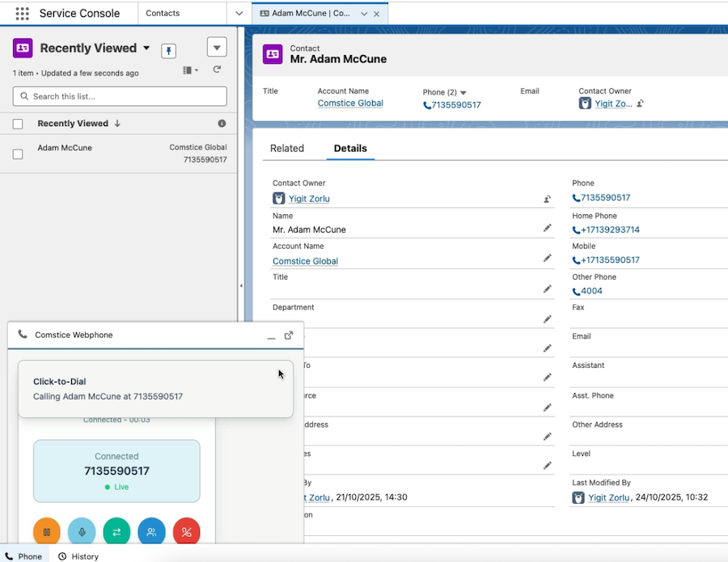Screen dimensions: 728x562
Task: Mute the microphone in Webphone
Action: click(82, 531)
